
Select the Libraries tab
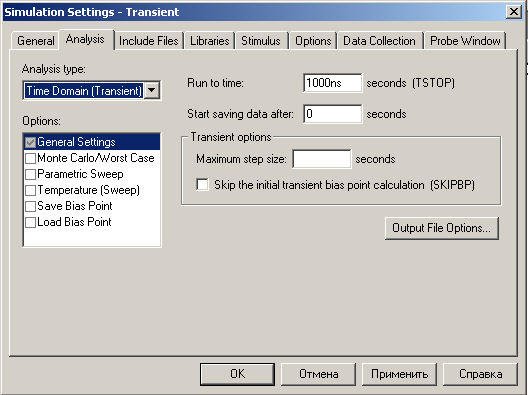pos(209,41)
